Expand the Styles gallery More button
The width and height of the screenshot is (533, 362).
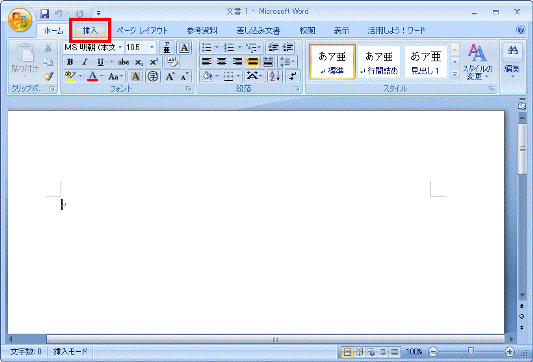tap(454, 73)
